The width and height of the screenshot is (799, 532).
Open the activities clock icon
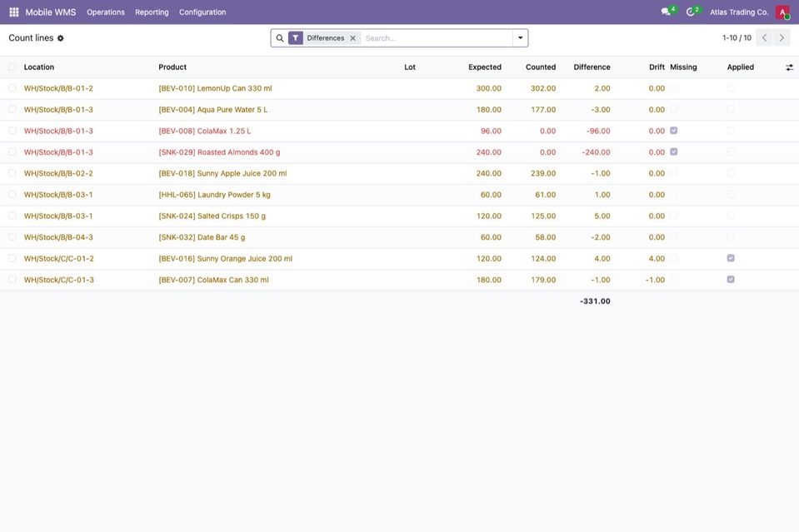click(x=691, y=12)
